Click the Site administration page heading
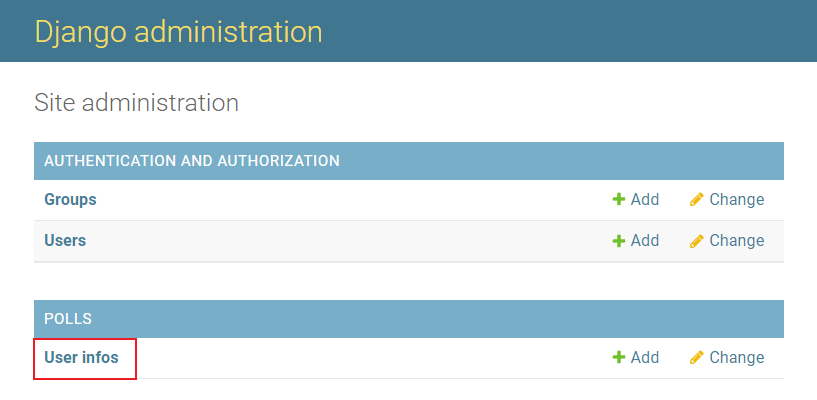This screenshot has height=400, width=817. pyautogui.click(x=136, y=103)
